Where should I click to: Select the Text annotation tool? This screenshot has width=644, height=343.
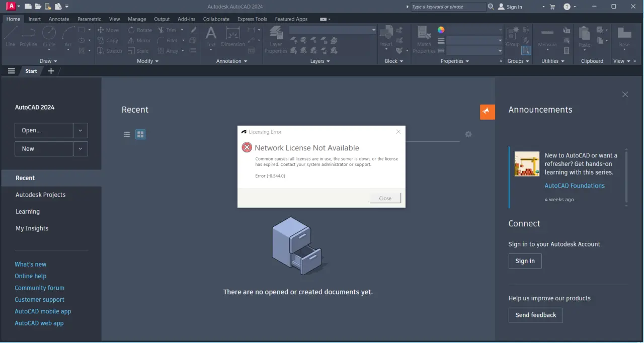pyautogui.click(x=211, y=36)
